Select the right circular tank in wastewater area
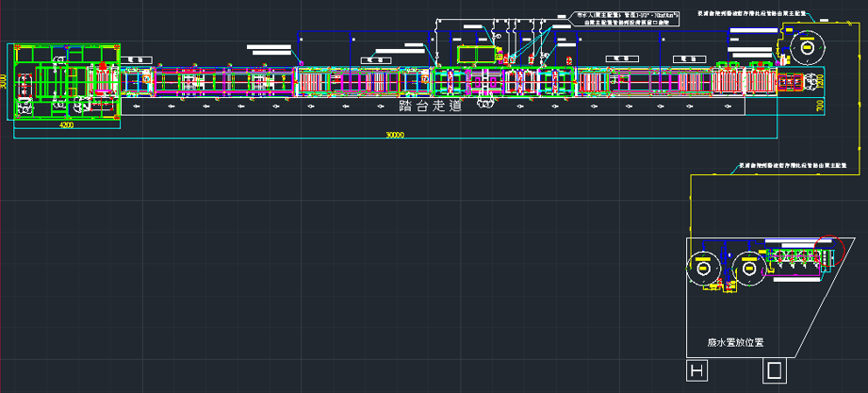This screenshot has width=868, height=393. [x=748, y=269]
